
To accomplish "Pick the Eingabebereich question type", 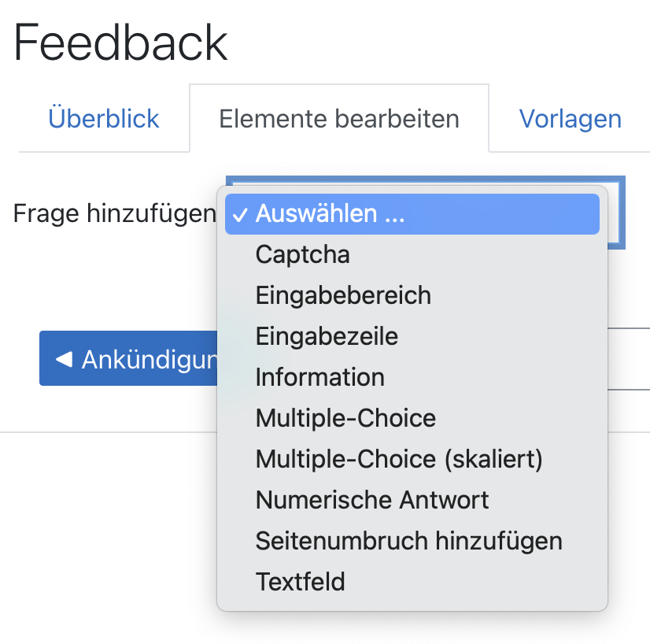I will (x=343, y=296).
